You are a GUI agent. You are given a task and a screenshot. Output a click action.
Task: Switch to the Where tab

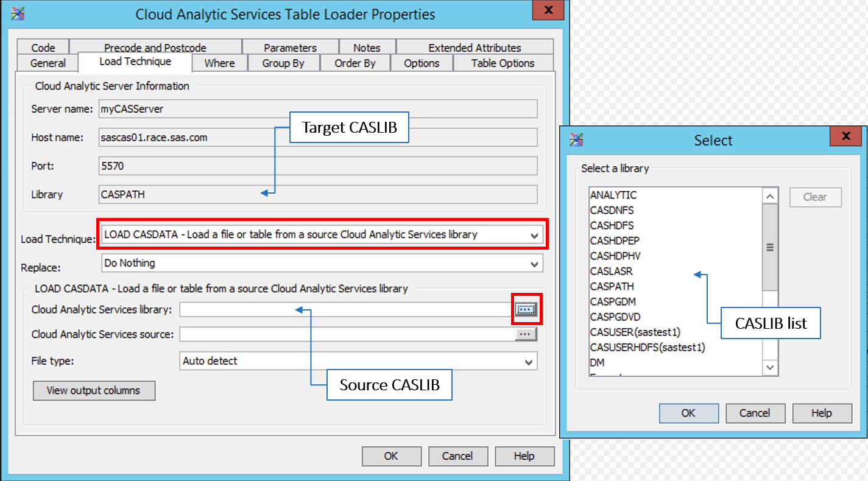click(219, 63)
